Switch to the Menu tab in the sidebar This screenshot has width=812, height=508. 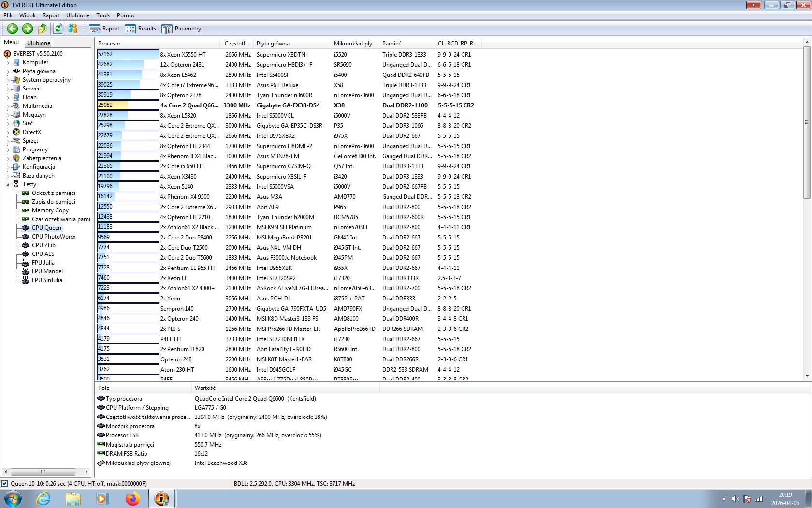pos(12,42)
